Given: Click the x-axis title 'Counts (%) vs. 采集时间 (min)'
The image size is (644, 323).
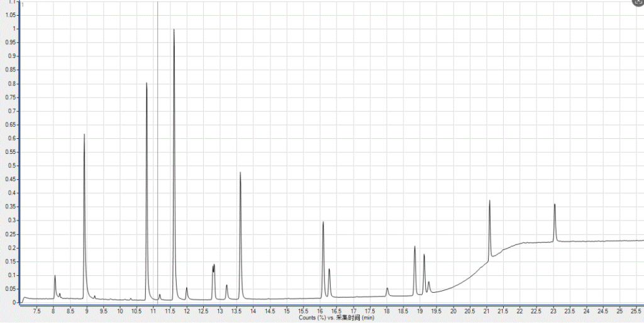Looking at the screenshot, I should [x=336, y=318].
